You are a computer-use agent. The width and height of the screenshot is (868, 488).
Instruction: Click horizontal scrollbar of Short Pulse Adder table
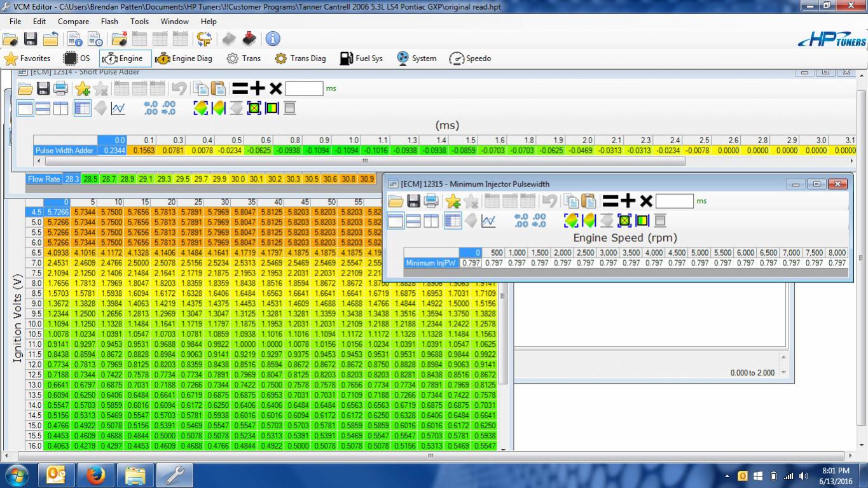[364, 161]
